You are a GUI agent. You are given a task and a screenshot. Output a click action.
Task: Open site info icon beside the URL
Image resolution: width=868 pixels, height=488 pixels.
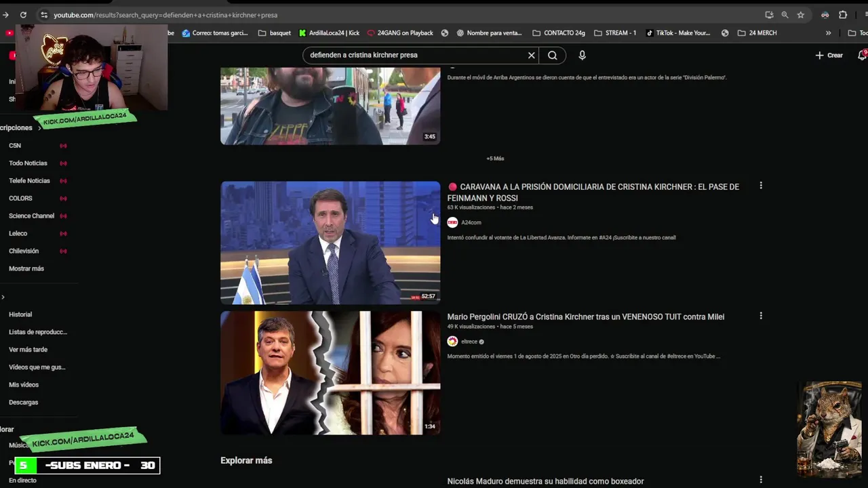point(43,15)
